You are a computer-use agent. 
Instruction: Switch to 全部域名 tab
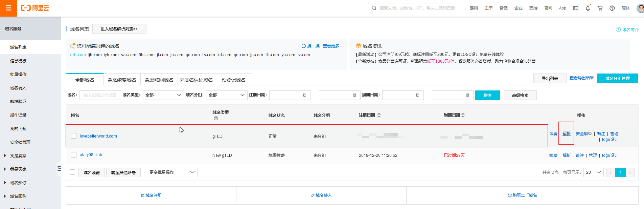(85, 80)
